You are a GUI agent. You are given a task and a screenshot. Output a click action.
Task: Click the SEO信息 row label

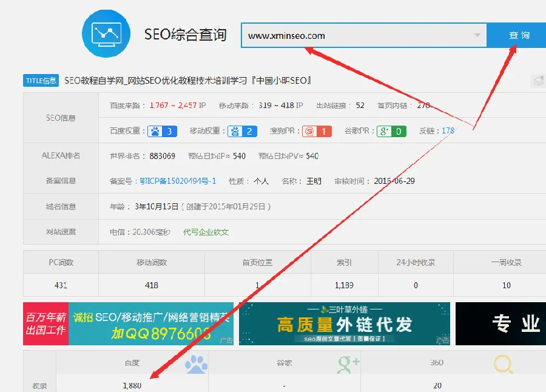[61, 118]
